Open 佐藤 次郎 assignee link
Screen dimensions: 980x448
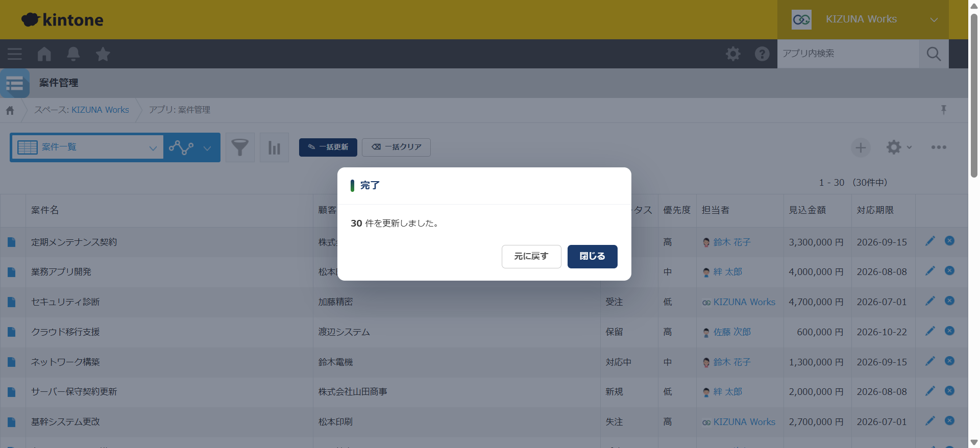tap(732, 332)
